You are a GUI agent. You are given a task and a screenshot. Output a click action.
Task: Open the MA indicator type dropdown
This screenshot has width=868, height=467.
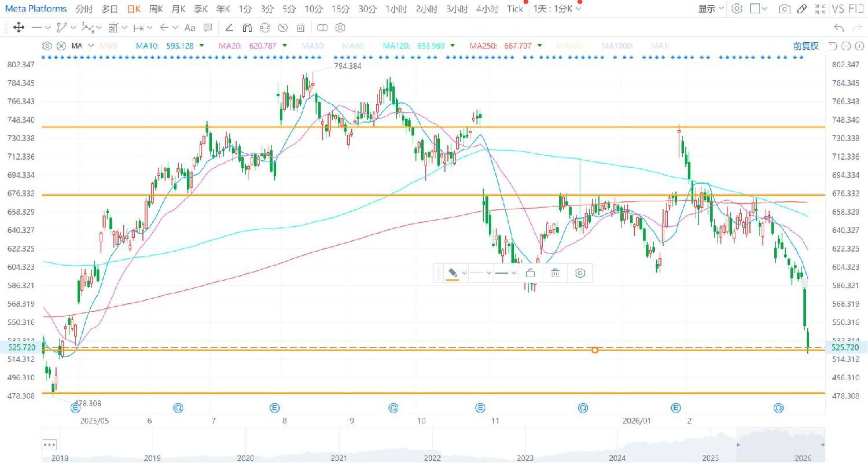[91, 46]
